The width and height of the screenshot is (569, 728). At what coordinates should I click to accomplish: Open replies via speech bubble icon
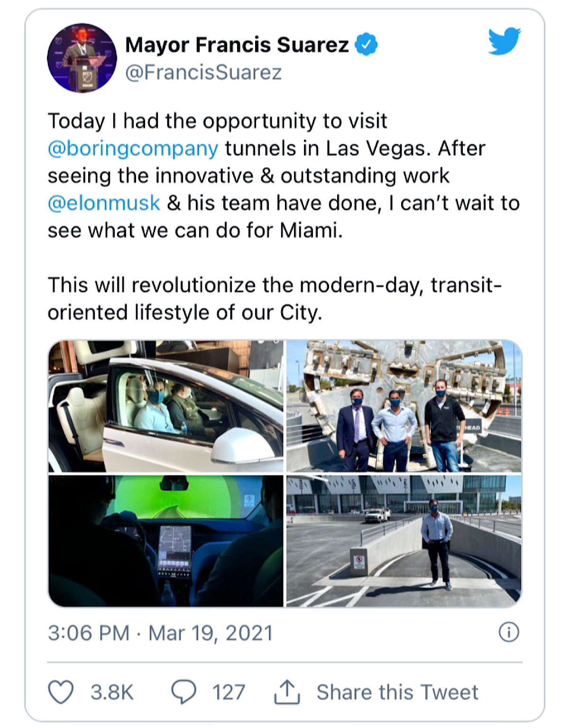184,692
